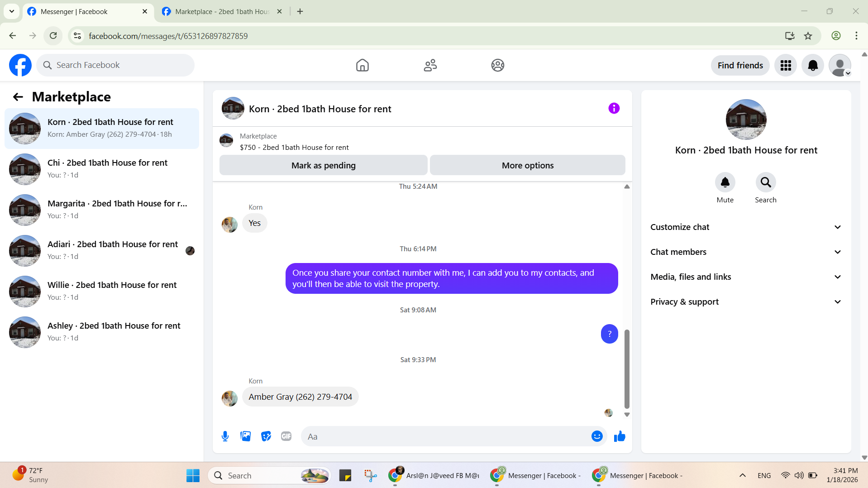Viewport: 868px width, 488px height.
Task: Click the Amber Gray phone number message
Action: (300, 397)
